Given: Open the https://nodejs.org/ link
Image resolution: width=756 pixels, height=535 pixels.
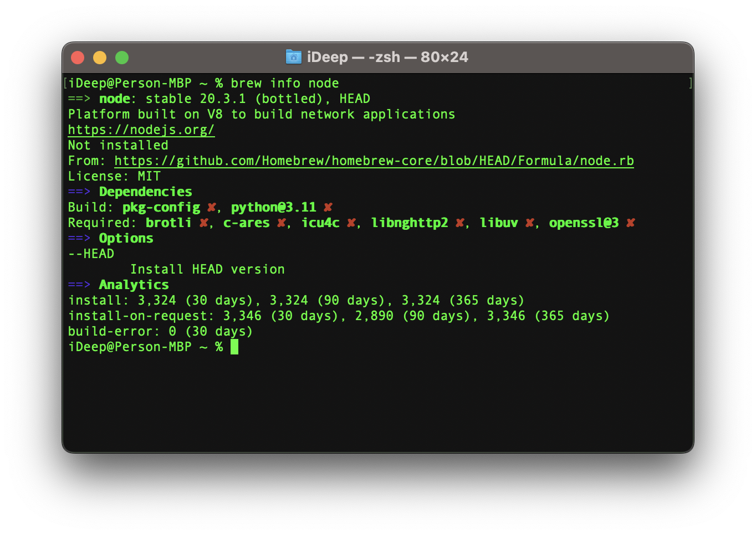Looking at the screenshot, I should 141,130.
